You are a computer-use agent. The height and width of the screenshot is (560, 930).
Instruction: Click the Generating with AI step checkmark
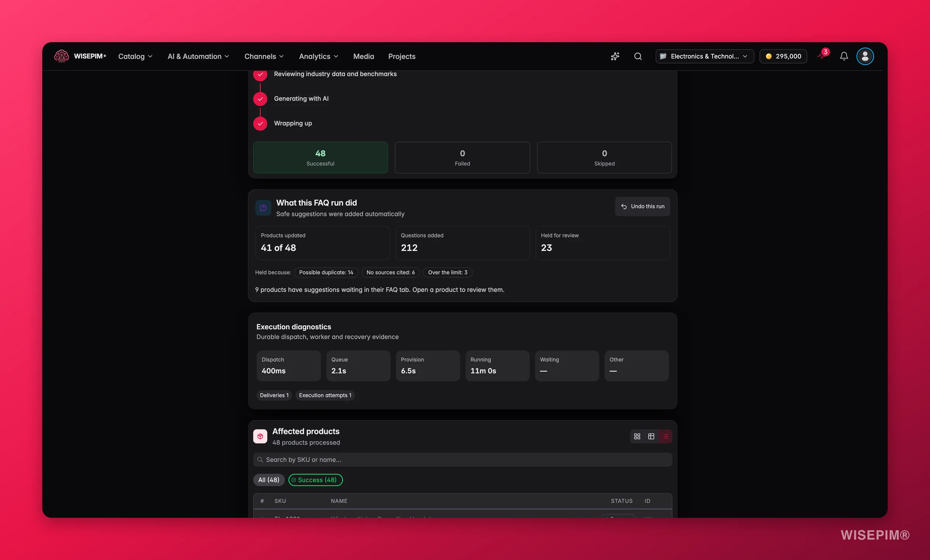pyautogui.click(x=260, y=99)
